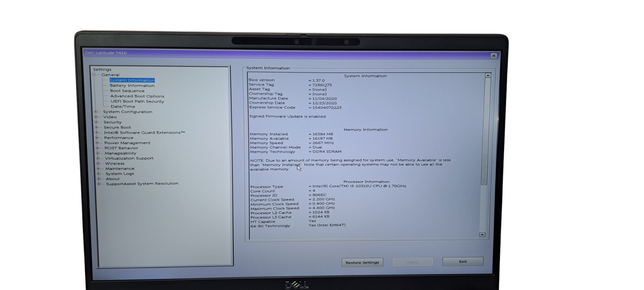Expand the Secure Boot section

click(x=97, y=127)
